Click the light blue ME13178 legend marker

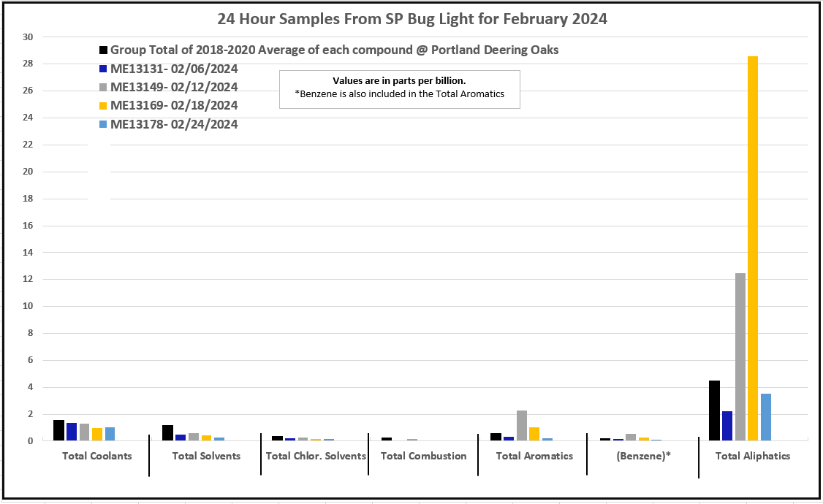pos(104,125)
